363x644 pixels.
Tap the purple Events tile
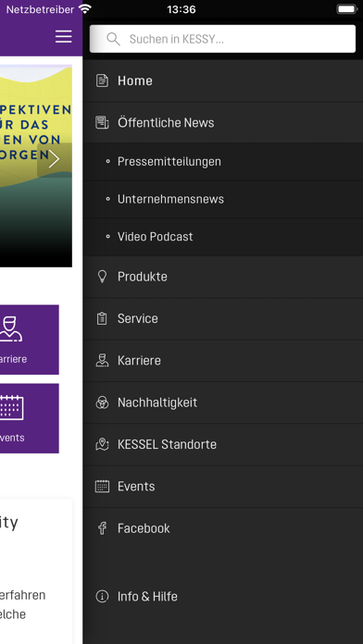coord(30,418)
